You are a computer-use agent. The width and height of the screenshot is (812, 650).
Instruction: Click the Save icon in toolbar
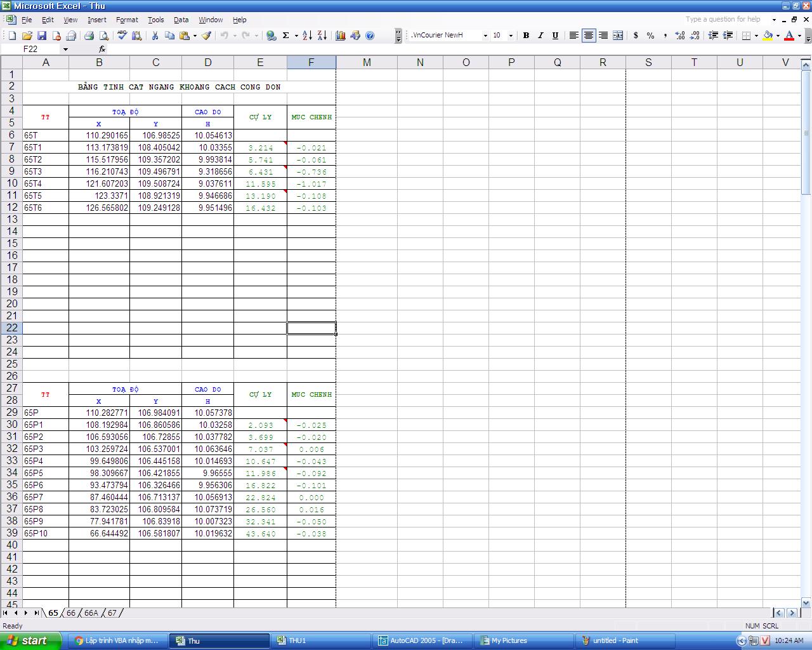(x=42, y=36)
